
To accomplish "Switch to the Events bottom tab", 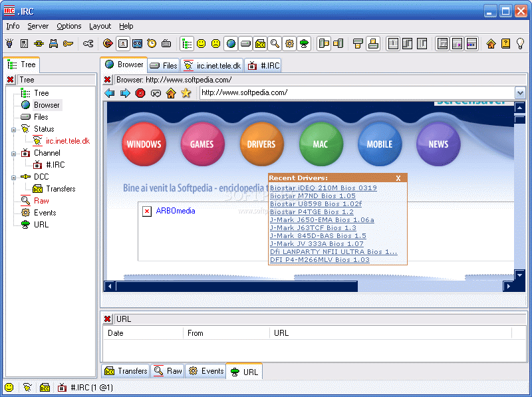I will coord(206,371).
